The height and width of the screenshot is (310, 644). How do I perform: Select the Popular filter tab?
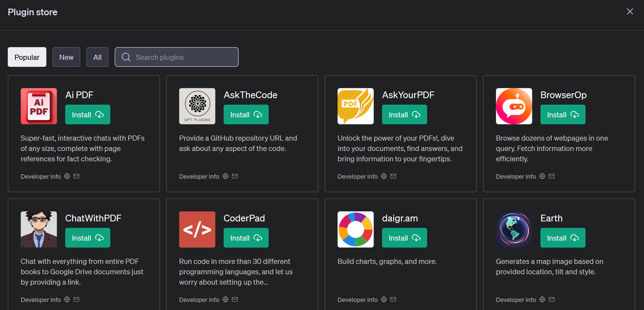(x=27, y=57)
